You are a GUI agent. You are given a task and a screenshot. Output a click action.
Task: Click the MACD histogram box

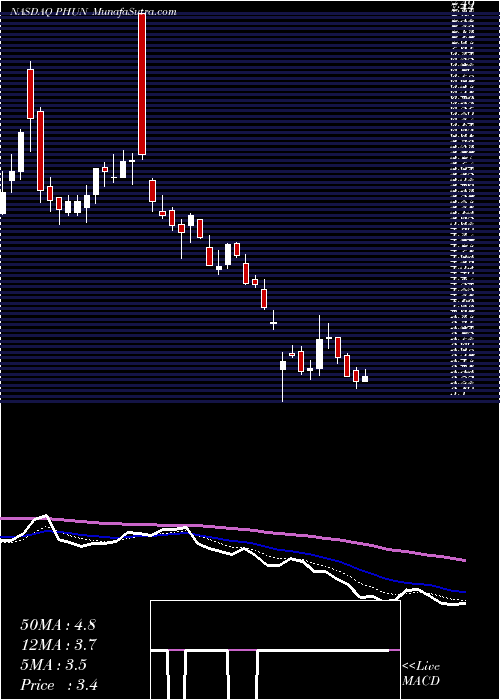[275, 650]
